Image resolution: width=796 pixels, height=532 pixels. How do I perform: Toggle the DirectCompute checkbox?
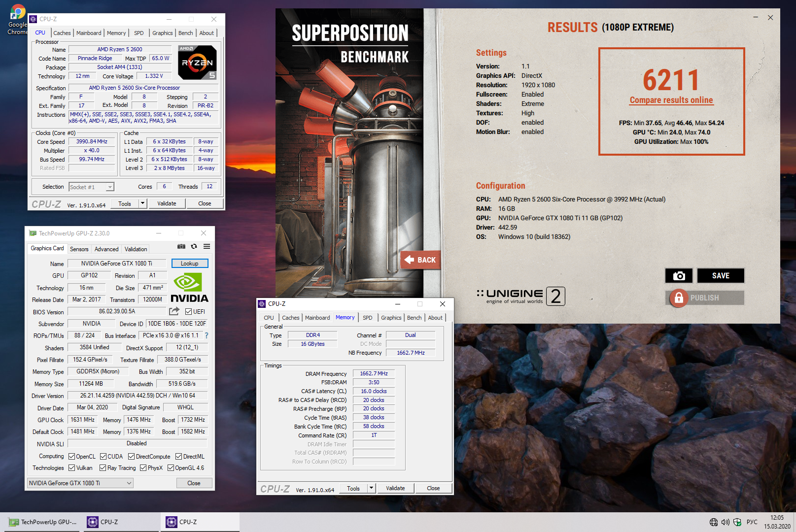coord(132,457)
